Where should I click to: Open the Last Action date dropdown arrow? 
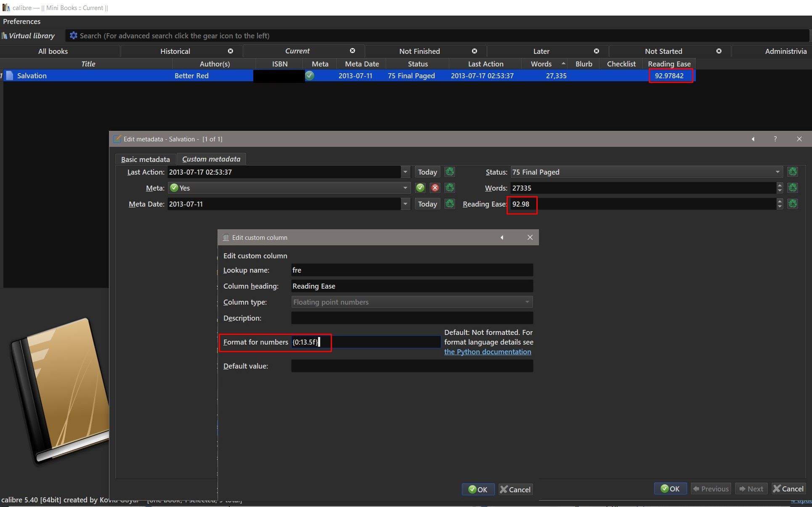(x=405, y=172)
